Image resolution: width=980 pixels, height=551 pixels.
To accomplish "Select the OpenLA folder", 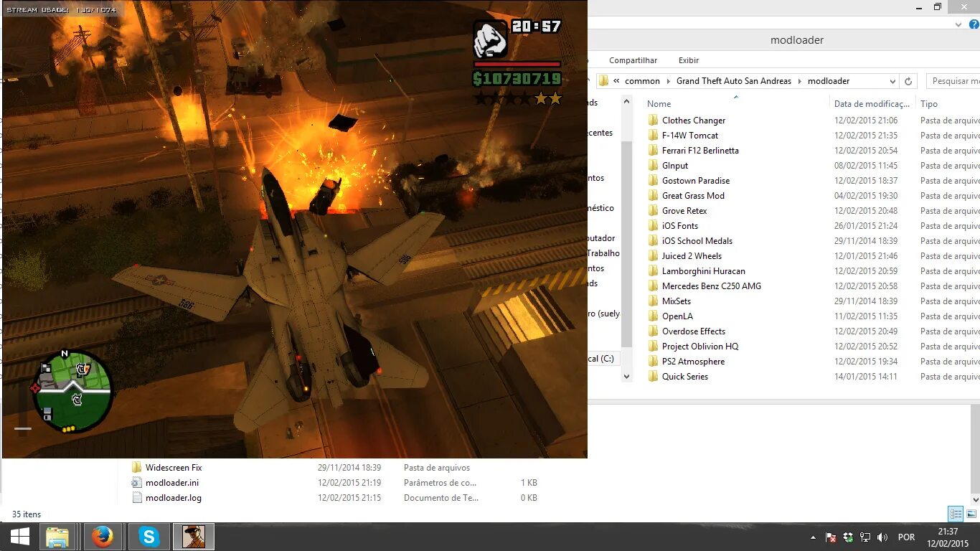I will [677, 316].
